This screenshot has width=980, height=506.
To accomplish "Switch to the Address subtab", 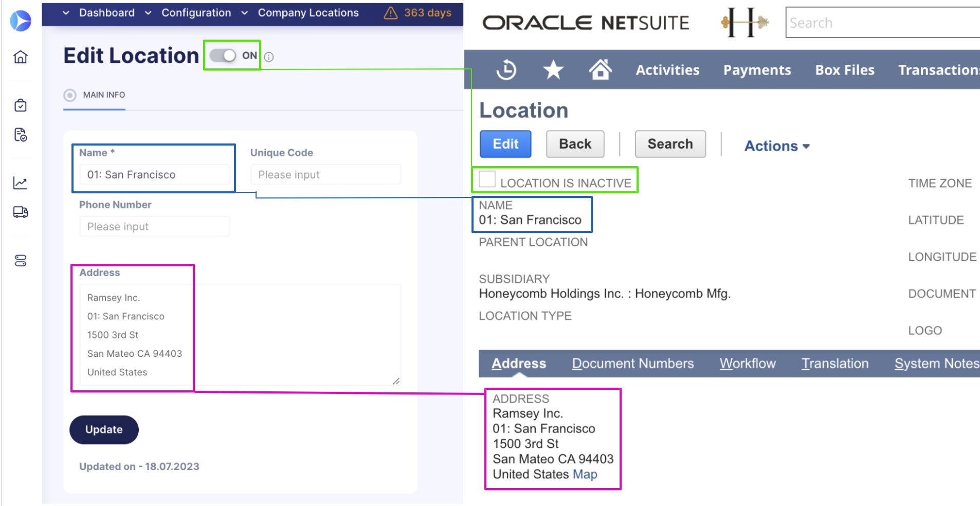I will (x=519, y=364).
